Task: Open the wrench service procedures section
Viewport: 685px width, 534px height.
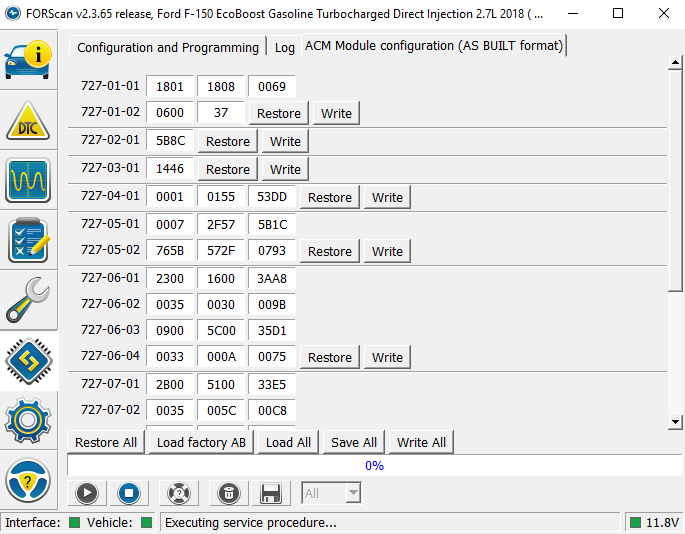Action: coord(28,300)
